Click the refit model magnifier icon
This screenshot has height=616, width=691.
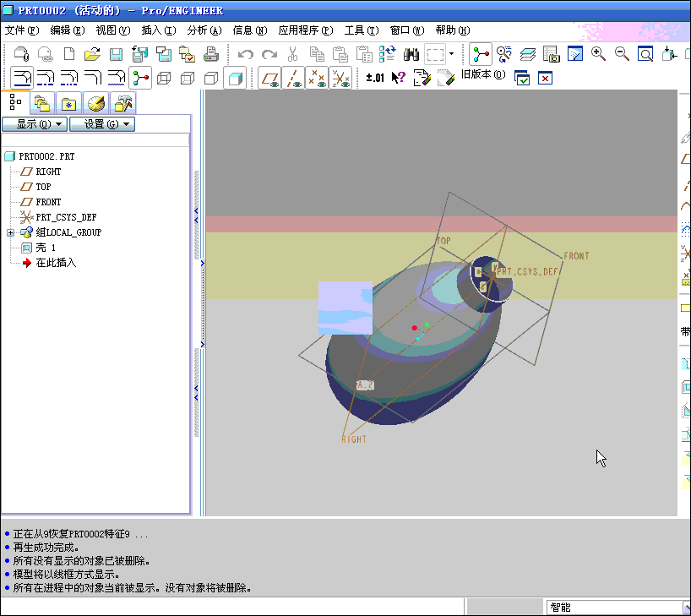(x=643, y=54)
